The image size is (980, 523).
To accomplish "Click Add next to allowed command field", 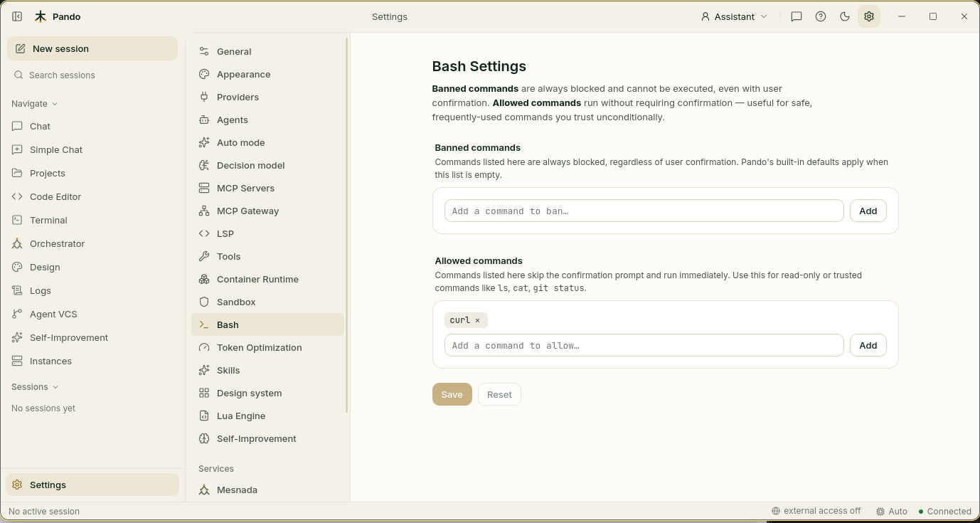I will click(x=868, y=345).
